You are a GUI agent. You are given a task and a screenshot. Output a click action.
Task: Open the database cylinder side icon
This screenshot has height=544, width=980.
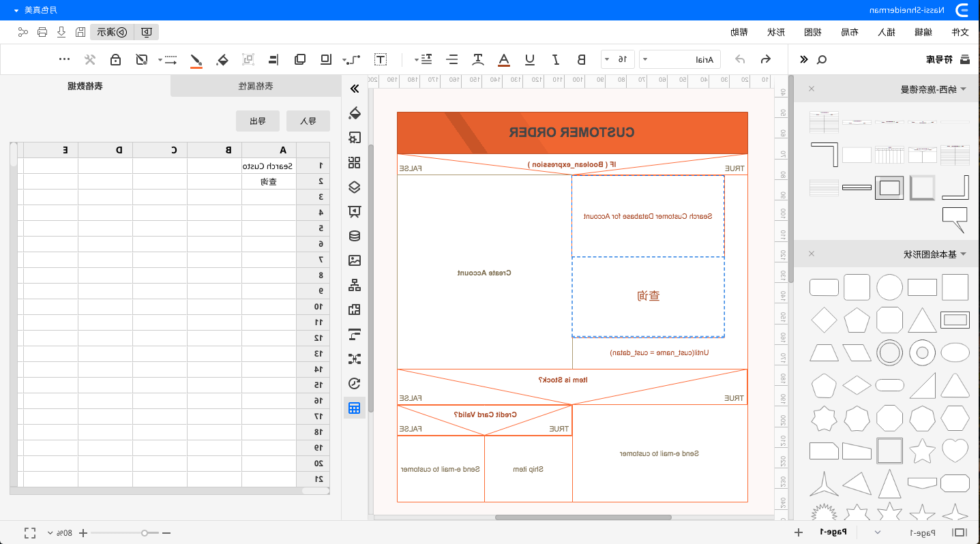coord(354,236)
